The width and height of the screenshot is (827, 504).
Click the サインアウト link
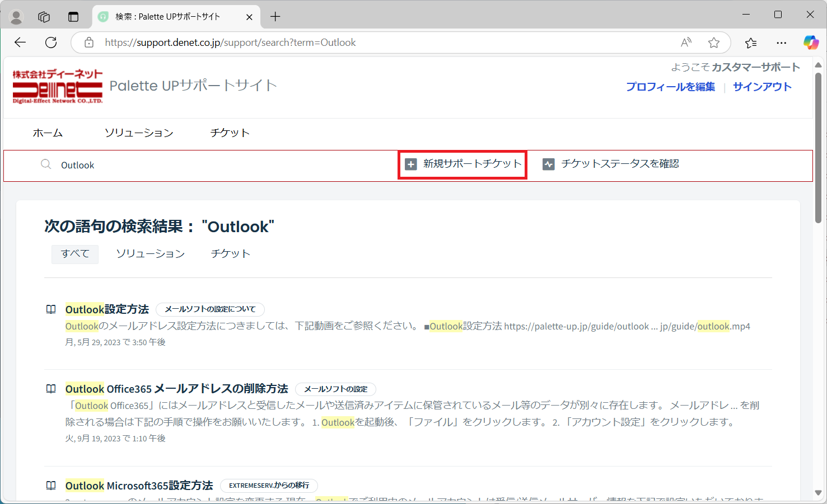click(x=762, y=87)
